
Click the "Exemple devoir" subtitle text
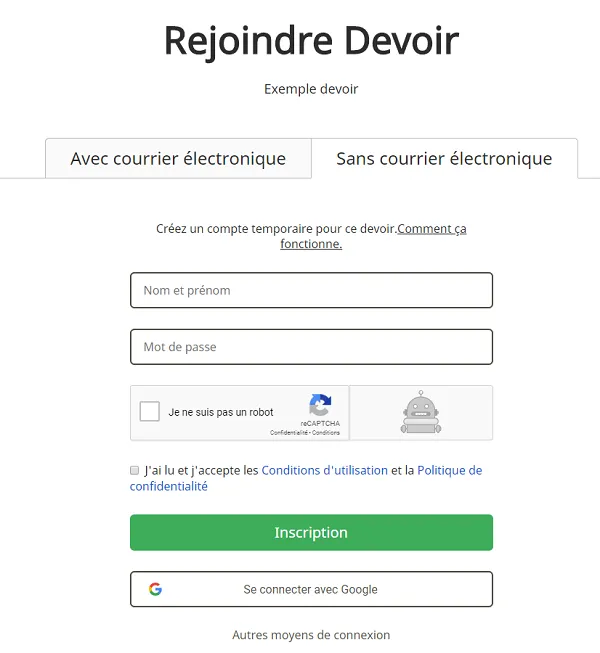point(311,89)
